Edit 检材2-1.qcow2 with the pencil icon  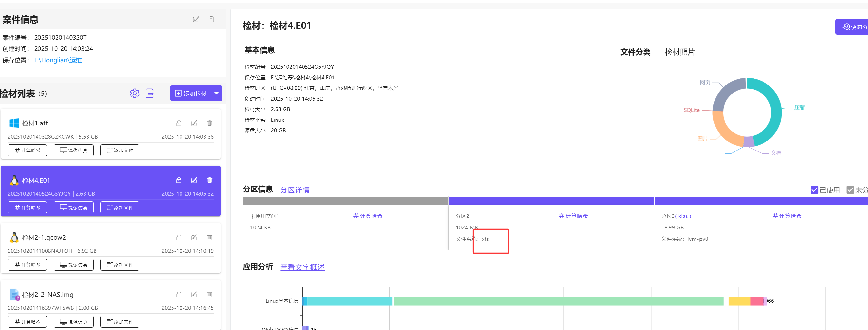[x=194, y=237]
